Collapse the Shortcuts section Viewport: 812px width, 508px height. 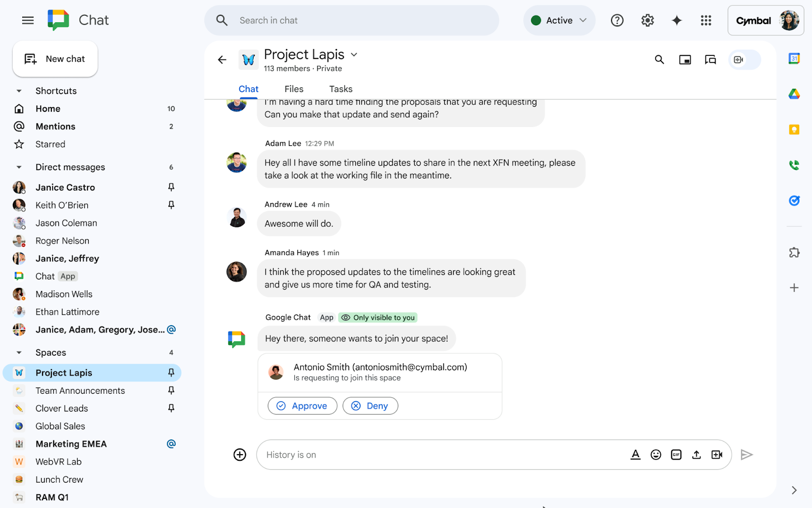(x=19, y=91)
